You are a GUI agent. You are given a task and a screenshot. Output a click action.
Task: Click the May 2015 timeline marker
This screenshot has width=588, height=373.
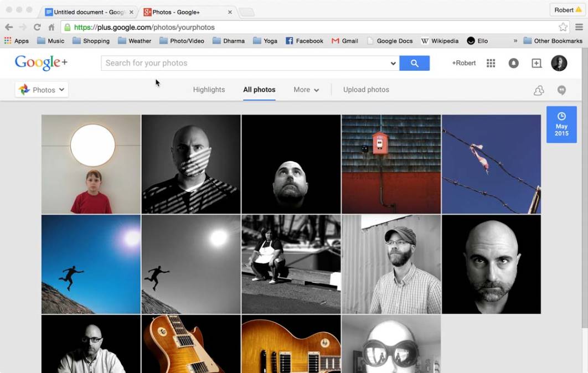point(561,125)
